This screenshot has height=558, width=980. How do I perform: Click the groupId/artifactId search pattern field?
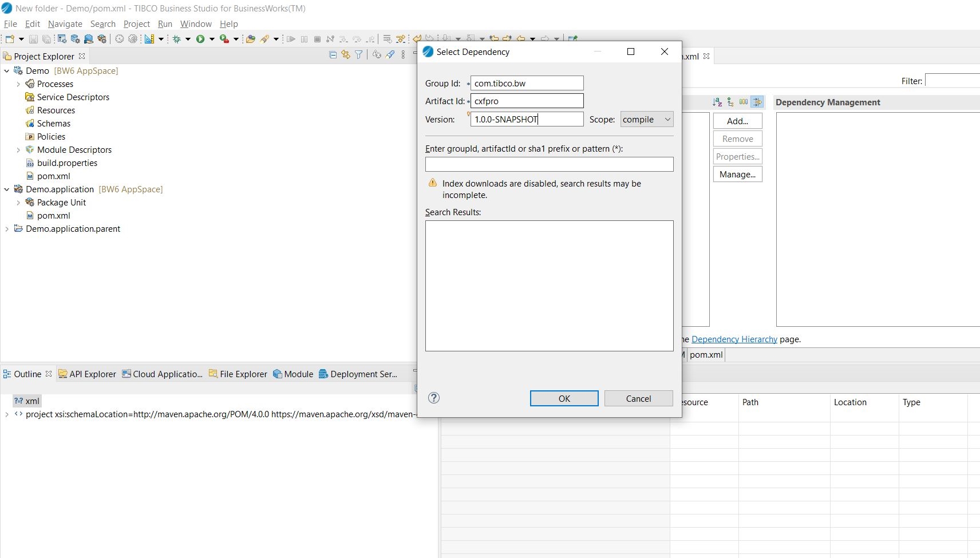click(550, 164)
